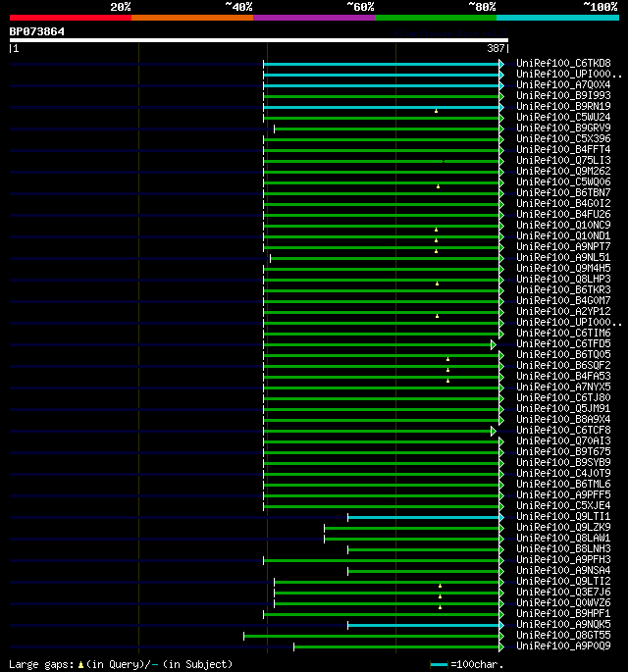Image resolution: width=628 pixels, height=672 pixels.
Task: Click the purple ~60% legend segment
Action: [314, 18]
